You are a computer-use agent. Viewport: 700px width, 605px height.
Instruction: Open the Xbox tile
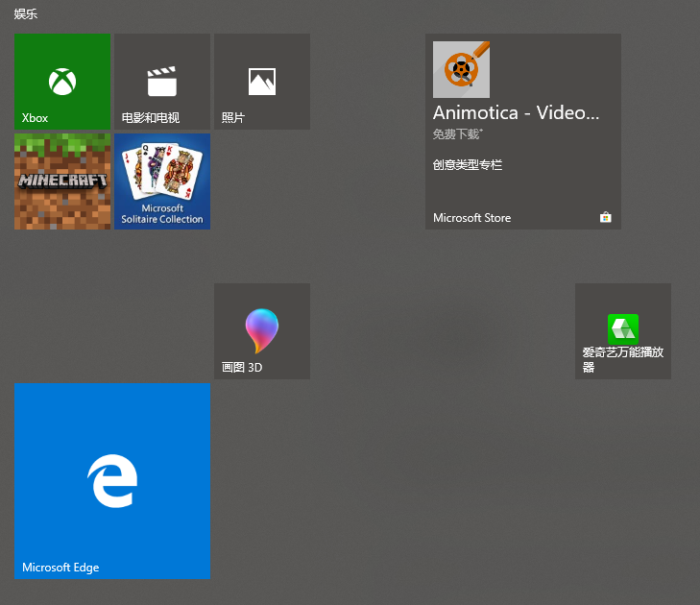[x=62, y=82]
